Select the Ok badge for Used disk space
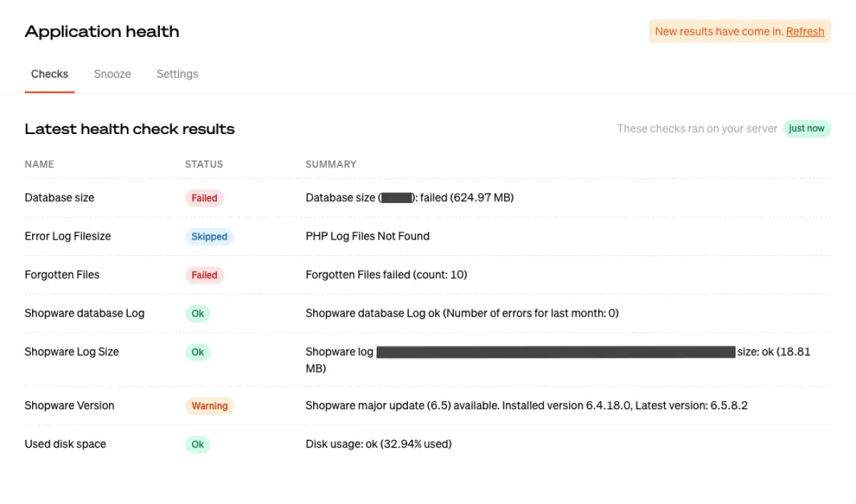Viewport: 856px width, 504px height. click(x=198, y=444)
